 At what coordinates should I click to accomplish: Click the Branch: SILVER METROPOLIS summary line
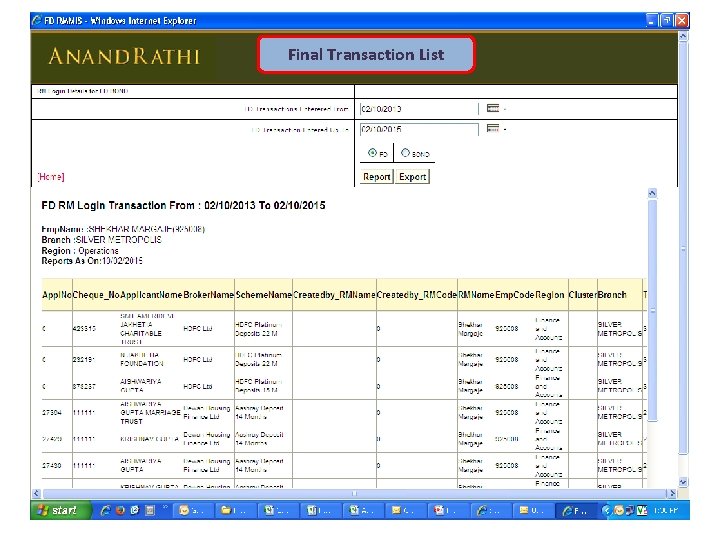click(101, 240)
